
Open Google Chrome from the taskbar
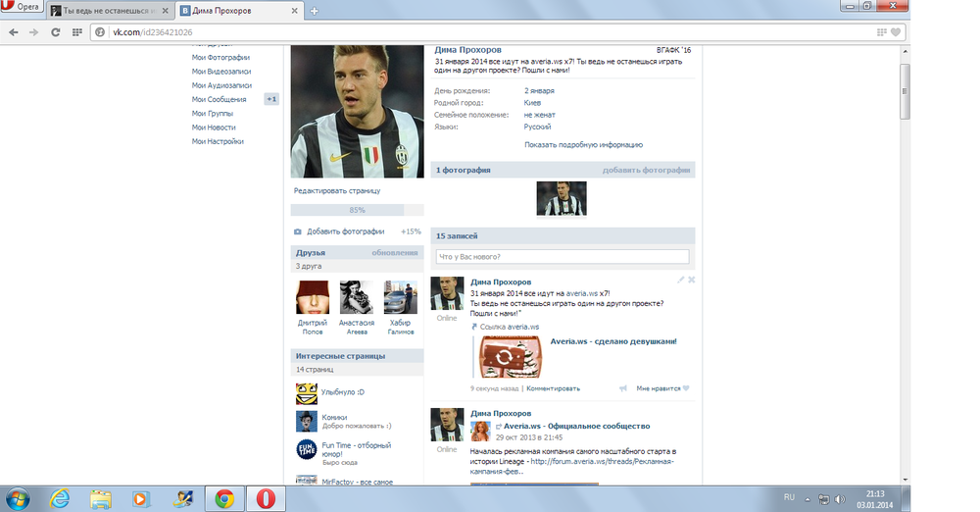tap(224, 498)
